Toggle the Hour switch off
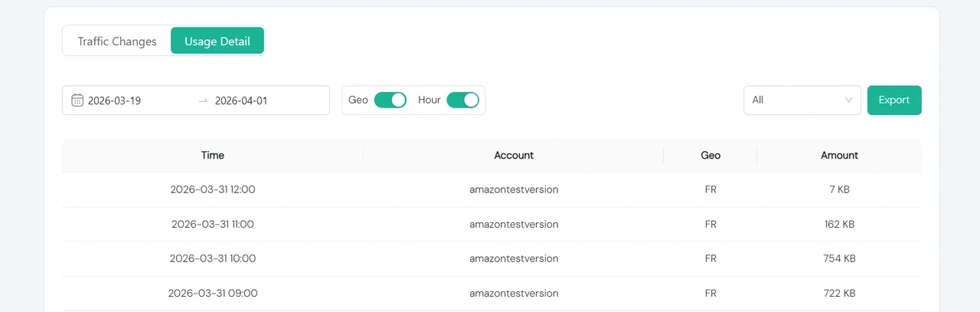 click(462, 100)
